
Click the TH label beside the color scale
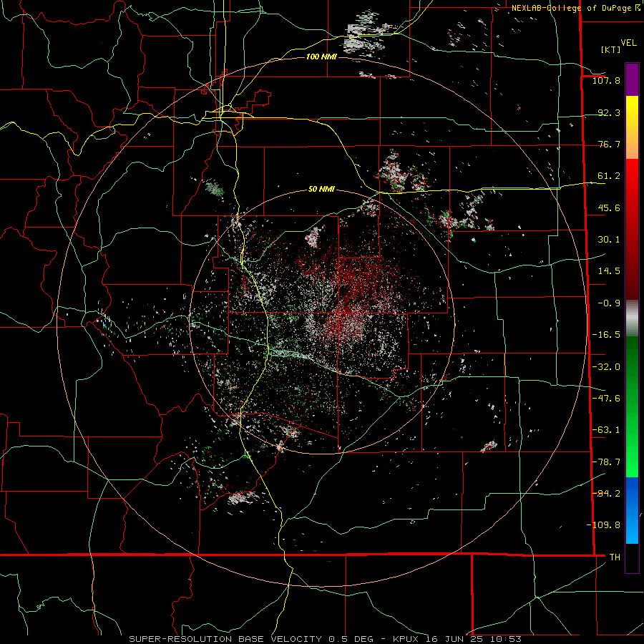[x=615, y=557]
